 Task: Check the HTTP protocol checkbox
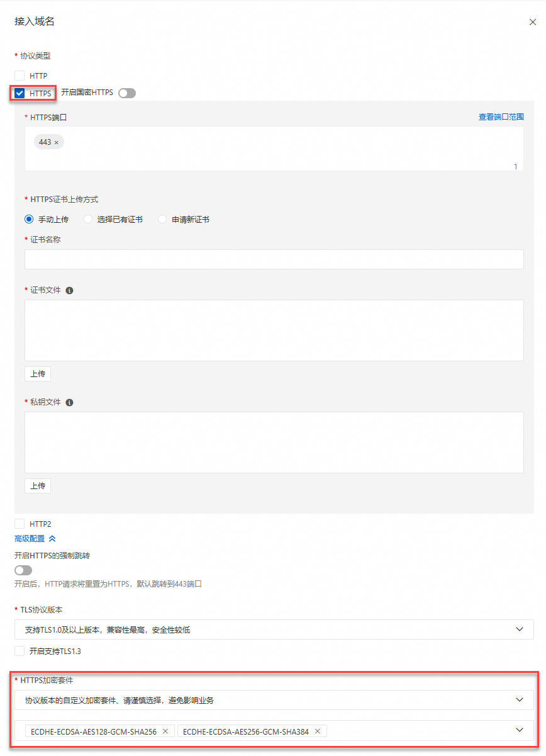pyautogui.click(x=19, y=76)
